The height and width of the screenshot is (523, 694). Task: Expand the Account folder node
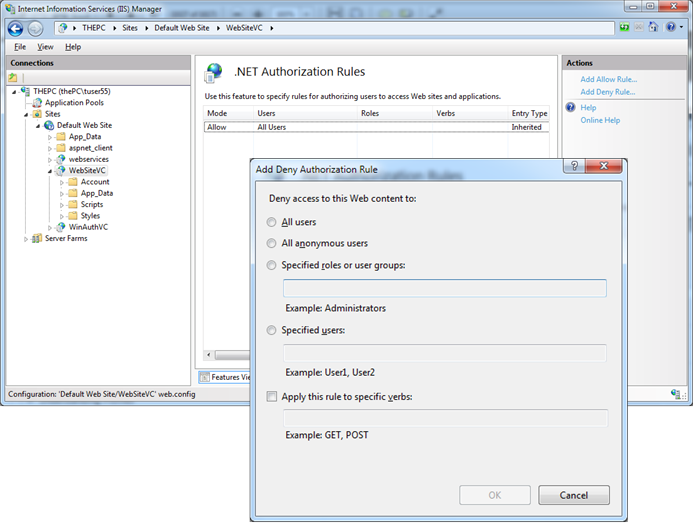pos(62,182)
